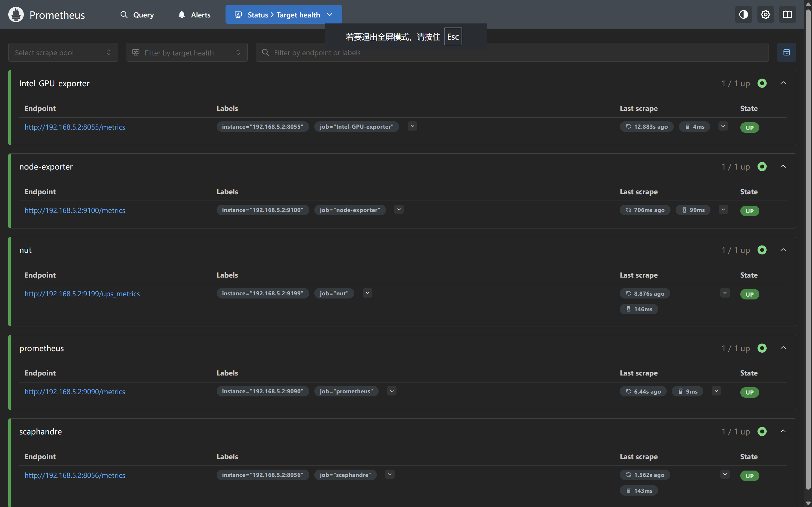Image resolution: width=812 pixels, height=507 pixels.
Task: Open the Status Target health menu
Action: (284, 15)
